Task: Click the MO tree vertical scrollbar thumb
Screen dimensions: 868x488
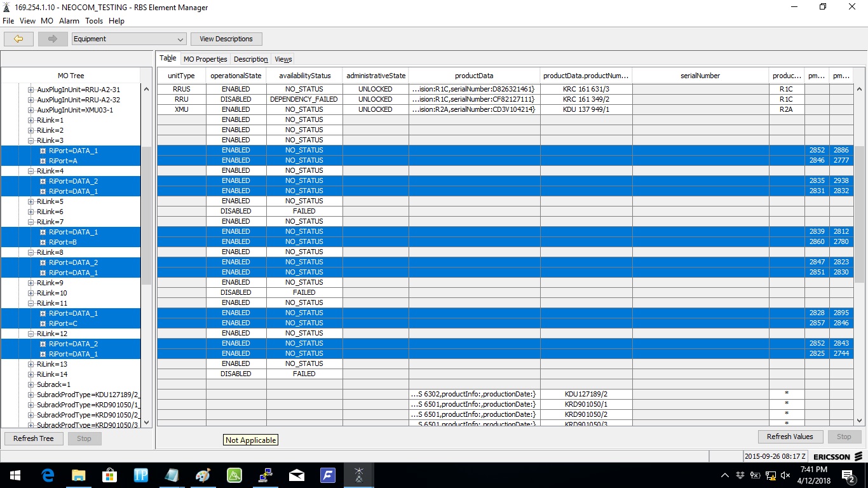Action: (x=146, y=216)
